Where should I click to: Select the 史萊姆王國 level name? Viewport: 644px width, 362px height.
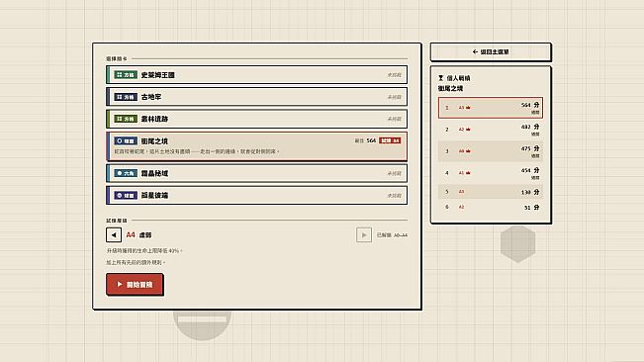[157, 75]
